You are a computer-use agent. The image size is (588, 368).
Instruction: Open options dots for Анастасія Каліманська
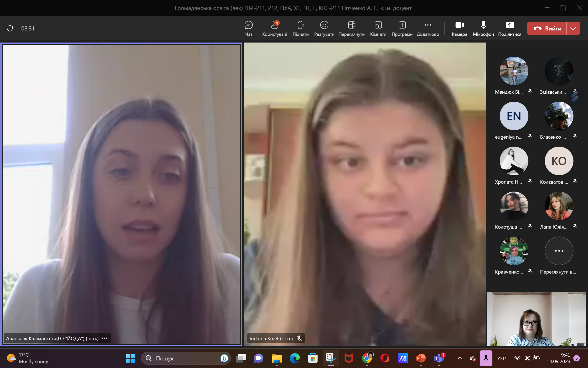[104, 338]
